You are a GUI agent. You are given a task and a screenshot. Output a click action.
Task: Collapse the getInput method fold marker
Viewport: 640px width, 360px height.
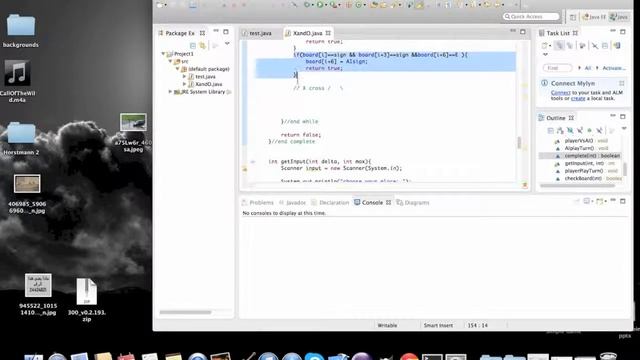tap(253, 162)
